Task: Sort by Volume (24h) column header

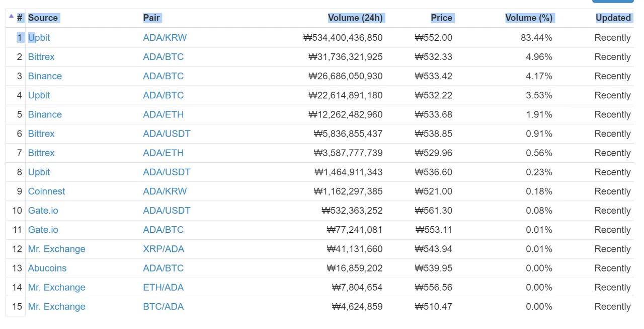Action: coord(355,18)
